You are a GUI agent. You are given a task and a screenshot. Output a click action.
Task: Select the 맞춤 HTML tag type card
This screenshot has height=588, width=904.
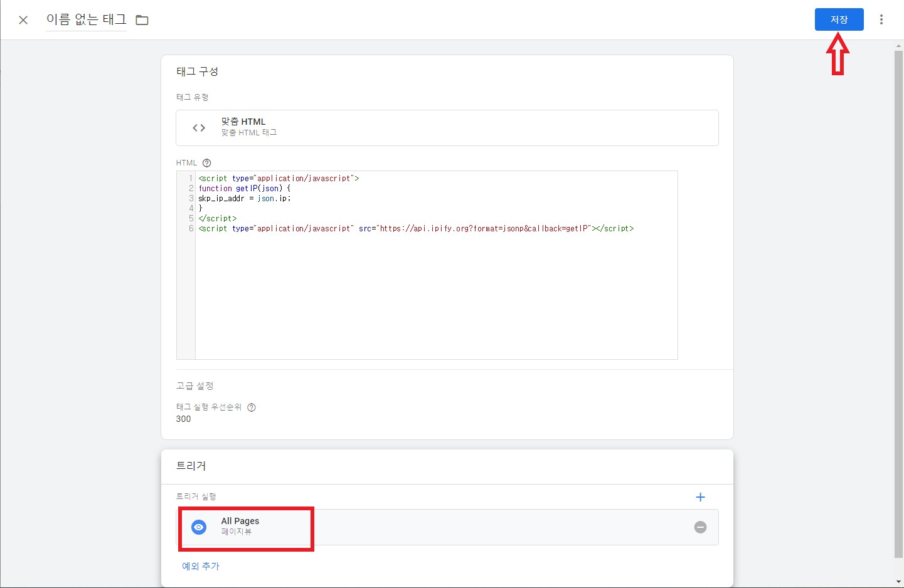(447, 128)
